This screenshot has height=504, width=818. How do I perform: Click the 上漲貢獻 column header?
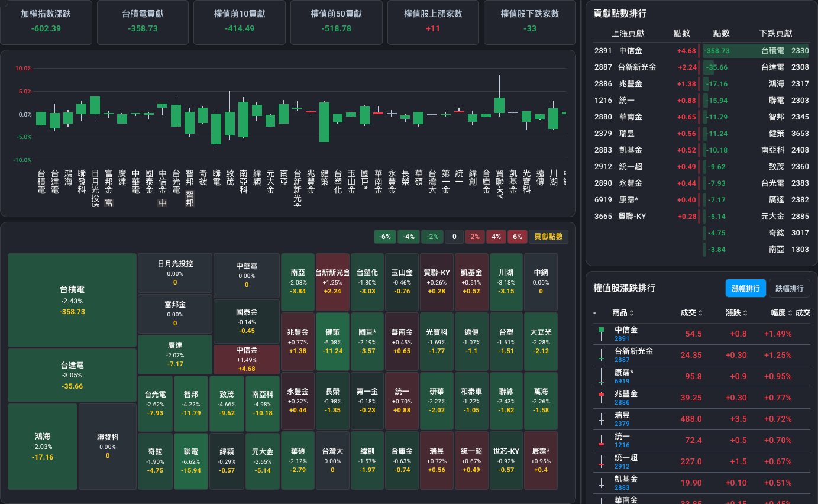pos(628,34)
